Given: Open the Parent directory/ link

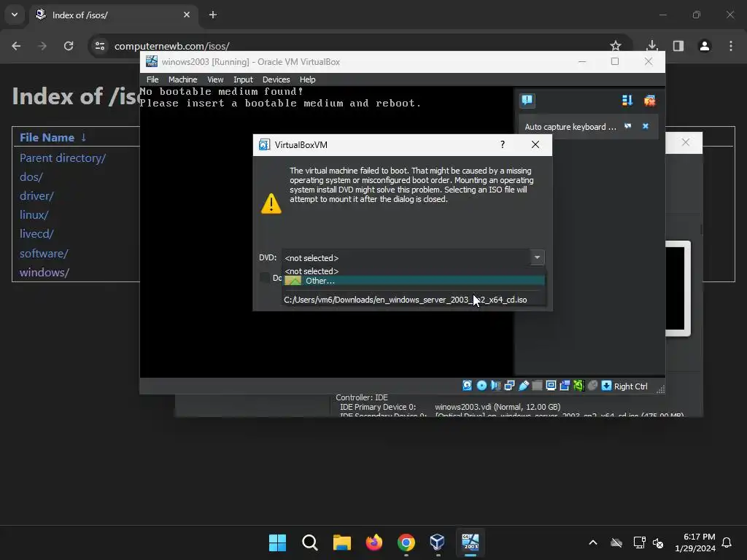Looking at the screenshot, I should 63,158.
